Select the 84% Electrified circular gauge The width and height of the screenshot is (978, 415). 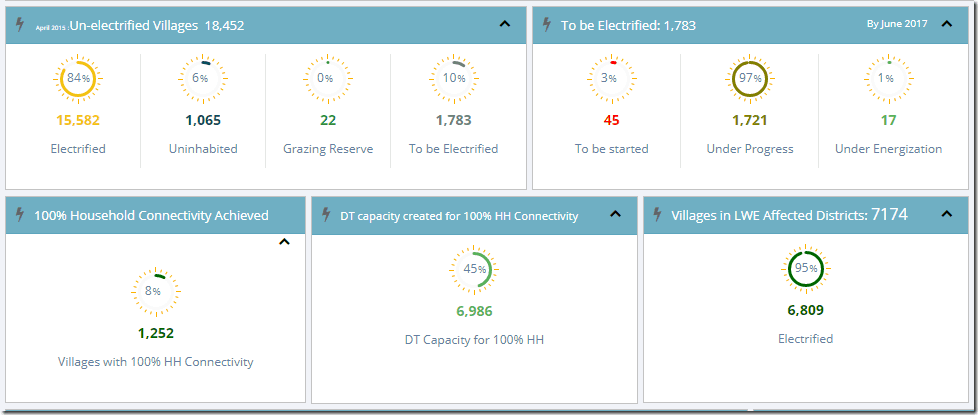pos(78,78)
